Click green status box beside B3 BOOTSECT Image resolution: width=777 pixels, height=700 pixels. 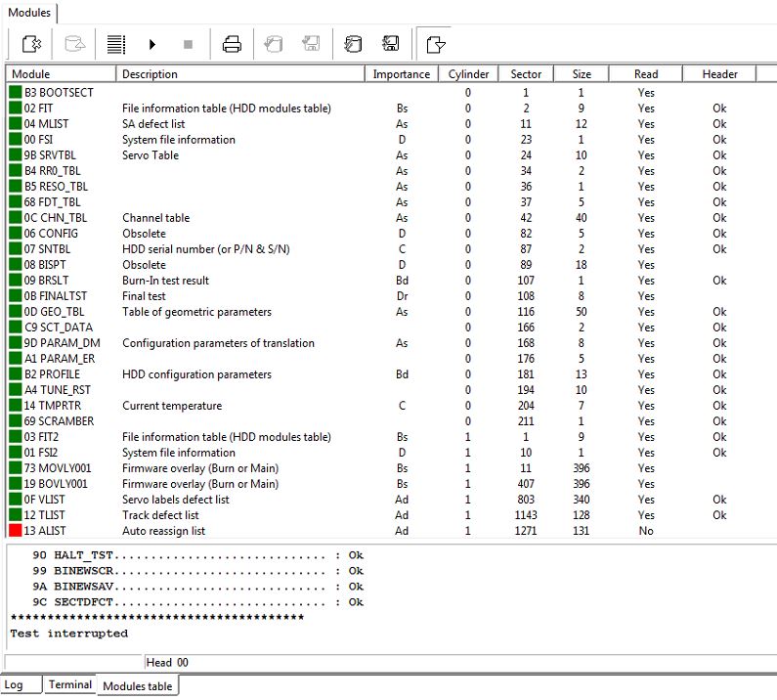coord(15,93)
